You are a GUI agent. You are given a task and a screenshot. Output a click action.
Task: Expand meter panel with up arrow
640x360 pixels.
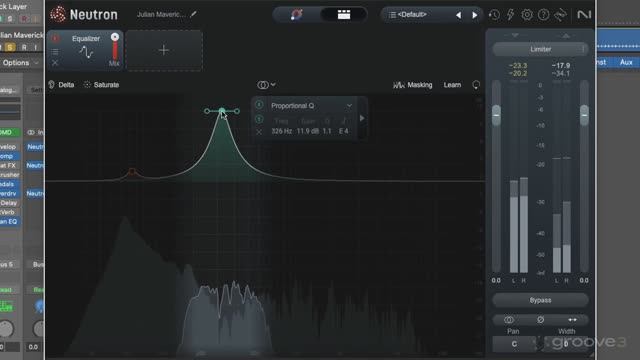(566, 36)
